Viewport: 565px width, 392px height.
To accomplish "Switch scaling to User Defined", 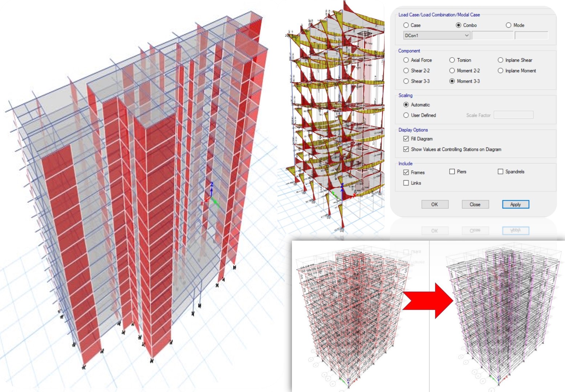I will coord(406,115).
